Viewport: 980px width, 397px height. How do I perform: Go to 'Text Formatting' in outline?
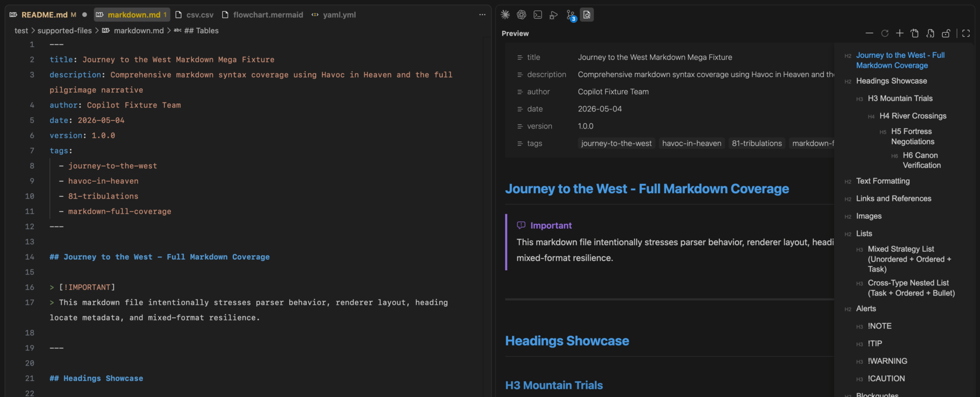pyautogui.click(x=883, y=181)
